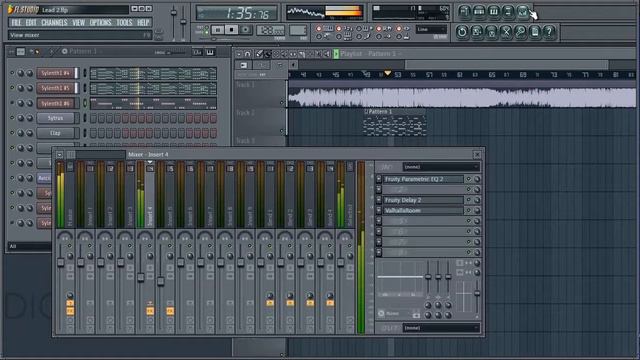Toggle the ValhallaRoom effect enable LED
The height and width of the screenshot is (360, 640).
coord(469,211)
